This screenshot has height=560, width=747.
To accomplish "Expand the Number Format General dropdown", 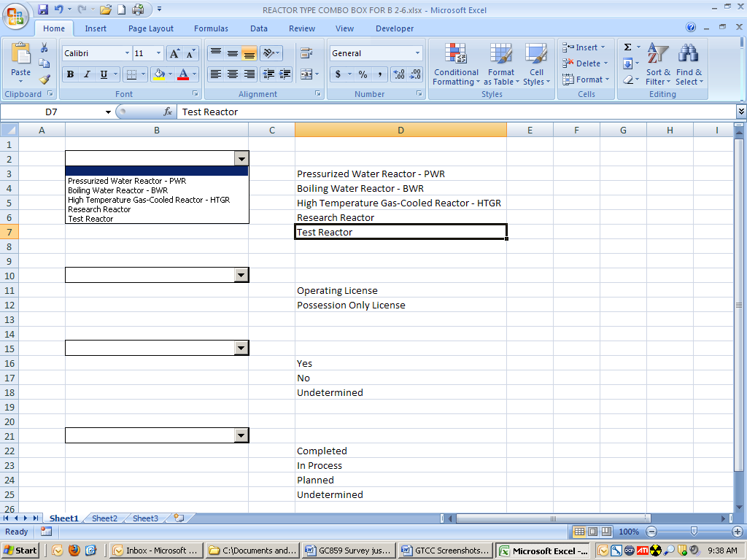I will 417,53.
